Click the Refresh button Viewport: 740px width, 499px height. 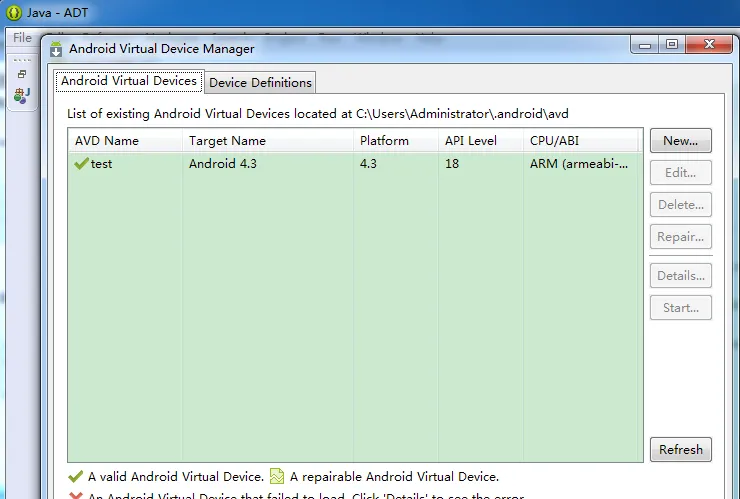click(680, 450)
